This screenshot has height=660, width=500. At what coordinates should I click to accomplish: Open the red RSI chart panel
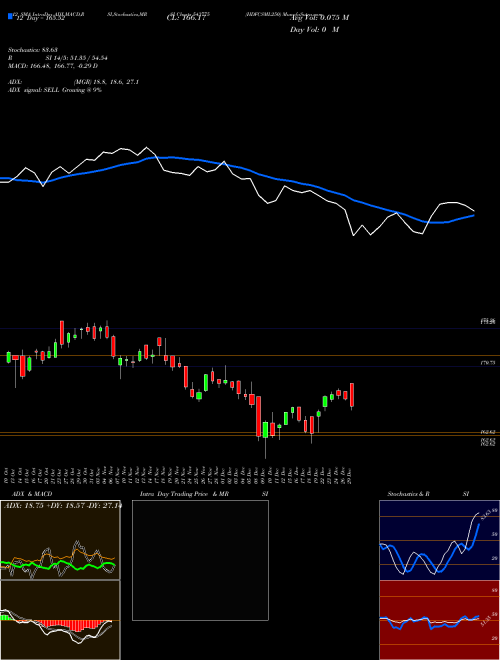click(439, 620)
